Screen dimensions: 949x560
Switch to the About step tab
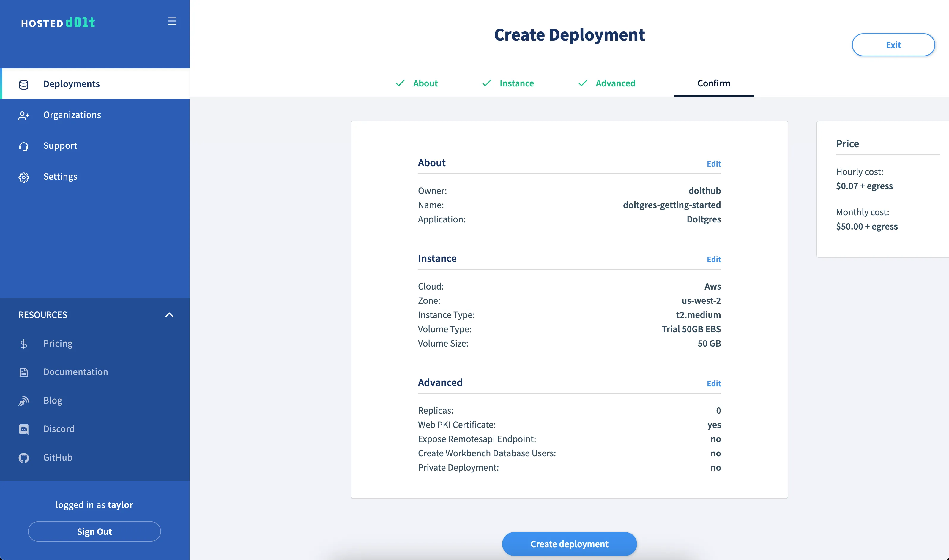(x=425, y=83)
